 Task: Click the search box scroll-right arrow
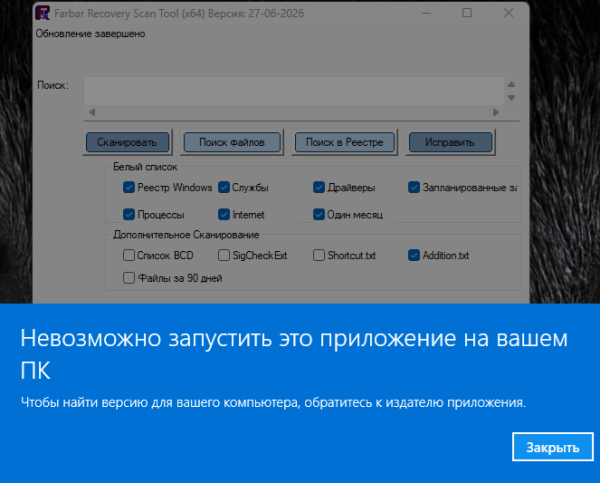click(x=496, y=112)
